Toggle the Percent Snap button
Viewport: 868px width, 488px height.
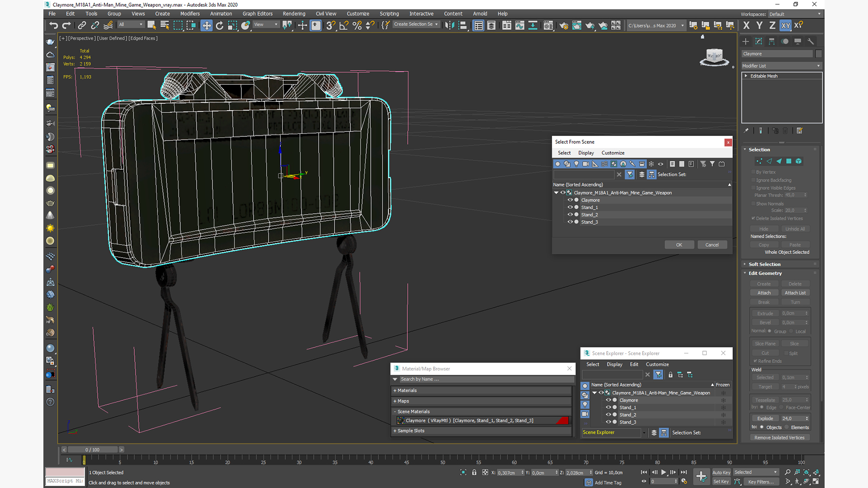(x=357, y=26)
